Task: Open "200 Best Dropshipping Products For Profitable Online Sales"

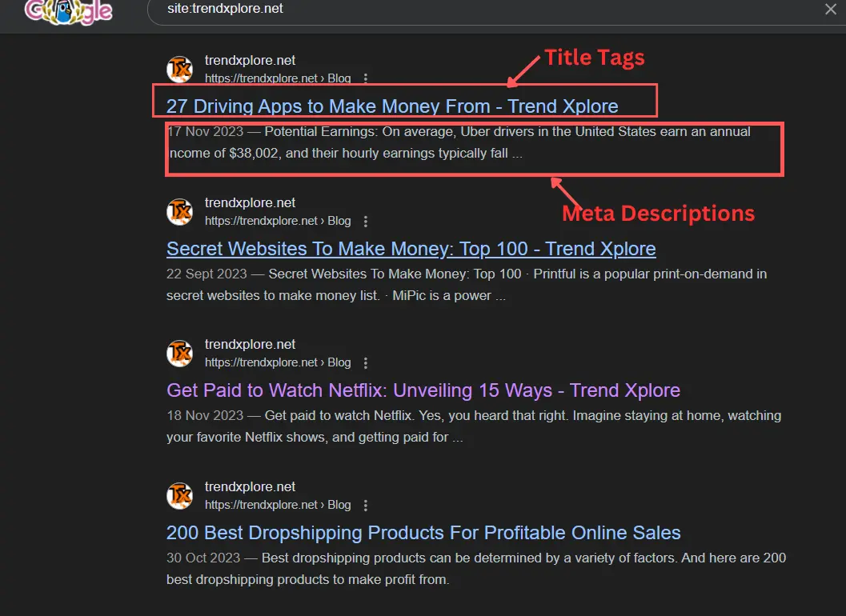Action: 423,532
